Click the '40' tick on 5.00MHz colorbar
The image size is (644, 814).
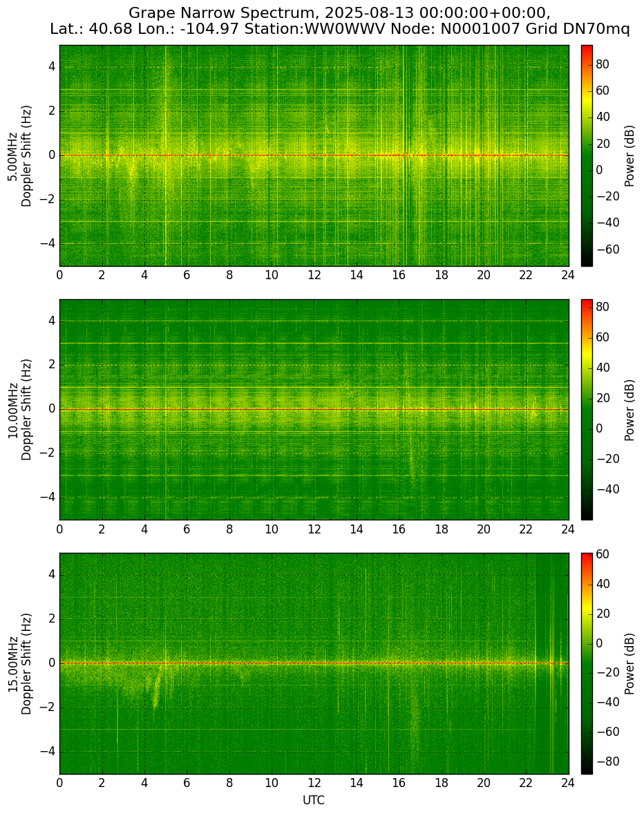pos(603,117)
